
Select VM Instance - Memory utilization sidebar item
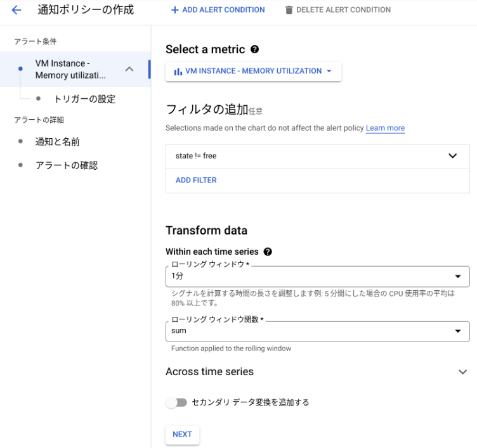[75, 69]
